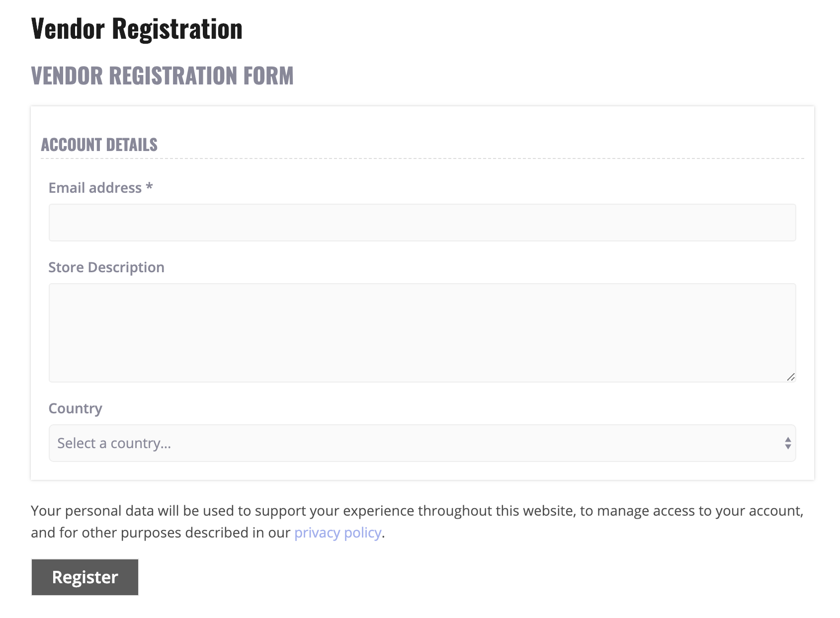840x618 pixels.
Task: Click the Vendor Registration page title
Action: 137,29
